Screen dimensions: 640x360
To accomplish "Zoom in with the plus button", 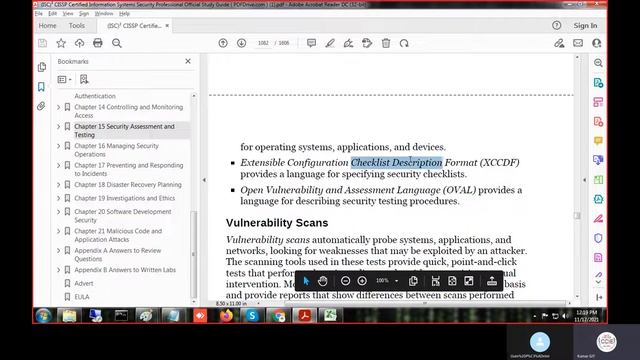I will (362, 281).
